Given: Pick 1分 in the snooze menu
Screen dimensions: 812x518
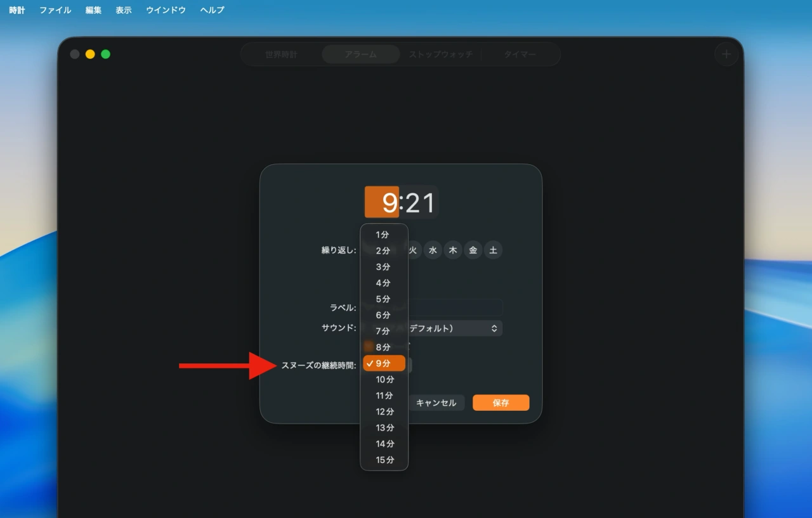Looking at the screenshot, I should [383, 235].
